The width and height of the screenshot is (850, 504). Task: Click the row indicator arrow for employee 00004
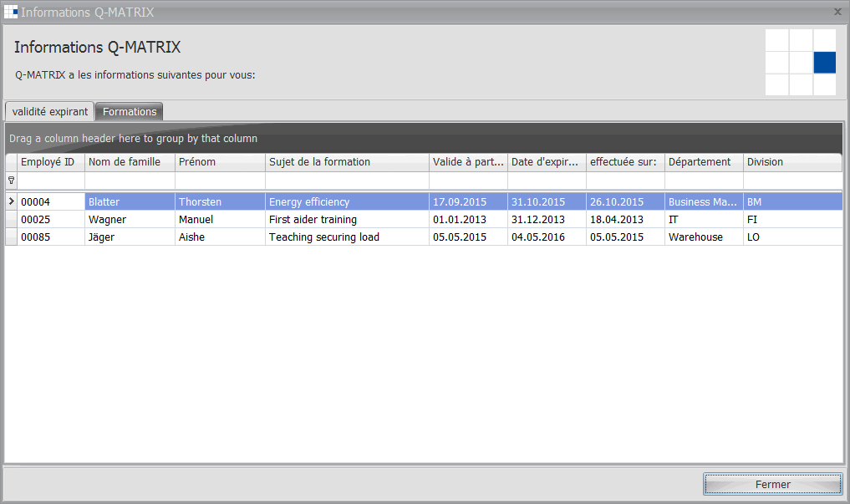11,201
